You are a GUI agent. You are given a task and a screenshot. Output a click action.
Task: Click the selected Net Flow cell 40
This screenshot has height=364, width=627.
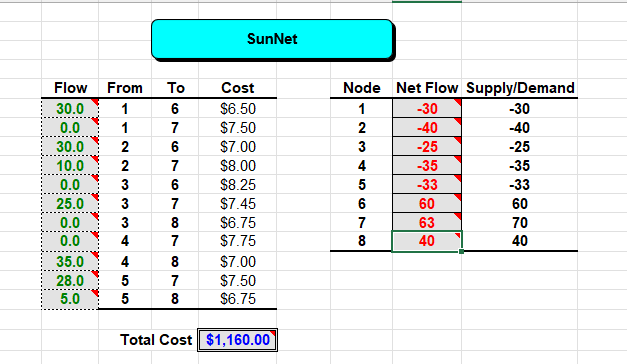click(427, 241)
